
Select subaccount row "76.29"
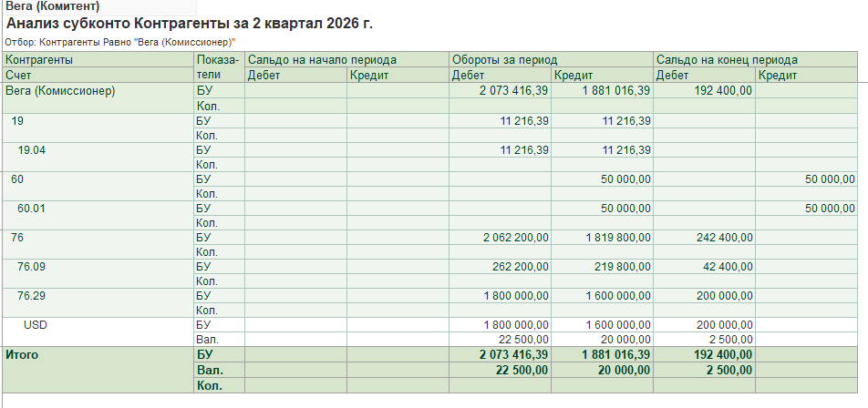tap(32, 296)
